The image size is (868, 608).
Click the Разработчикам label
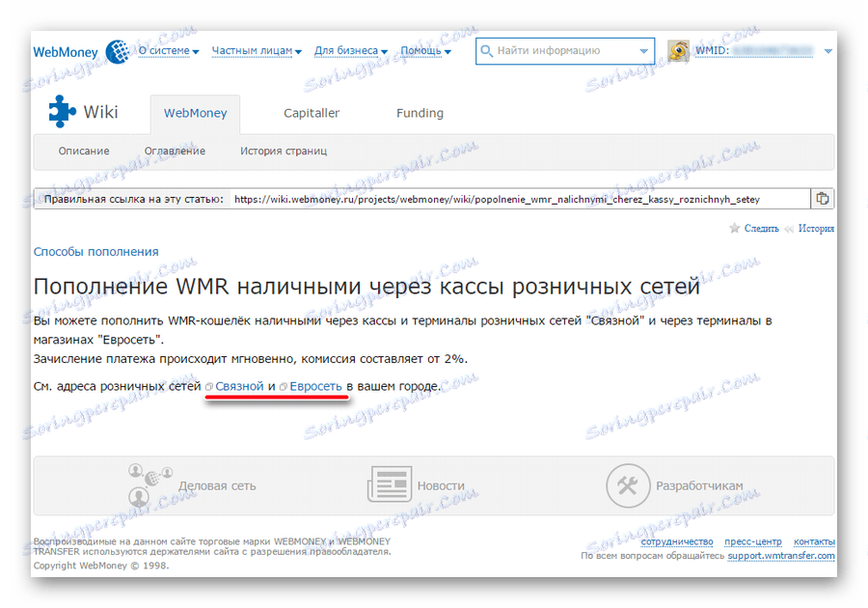[x=699, y=485]
